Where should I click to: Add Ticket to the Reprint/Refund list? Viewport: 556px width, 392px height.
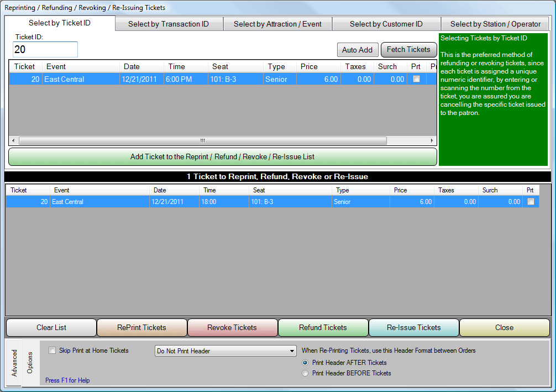pos(222,156)
